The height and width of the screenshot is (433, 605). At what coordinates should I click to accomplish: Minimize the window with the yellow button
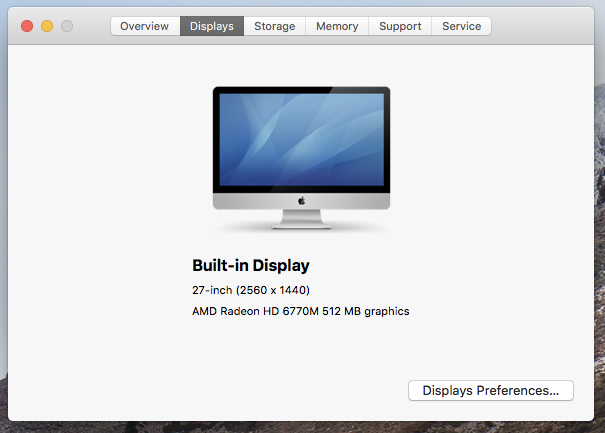click(47, 26)
